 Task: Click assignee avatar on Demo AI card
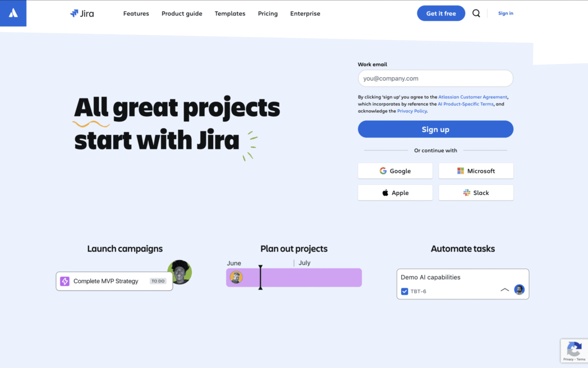(520, 289)
